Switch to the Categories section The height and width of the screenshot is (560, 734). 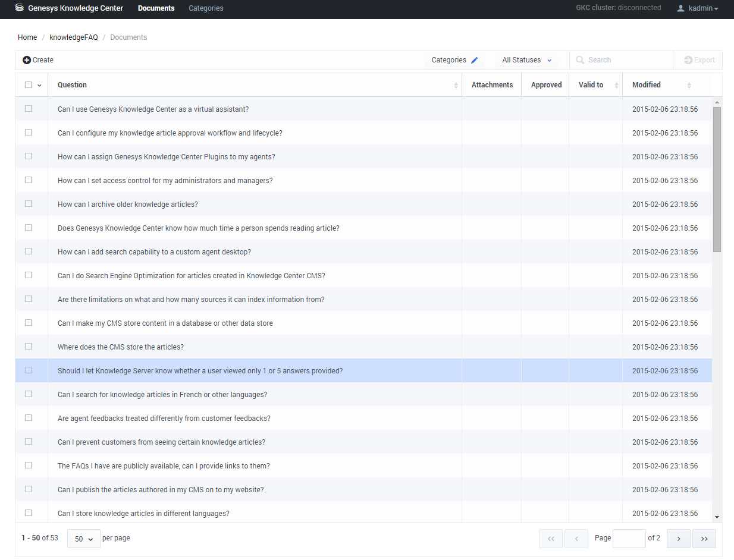coord(206,8)
